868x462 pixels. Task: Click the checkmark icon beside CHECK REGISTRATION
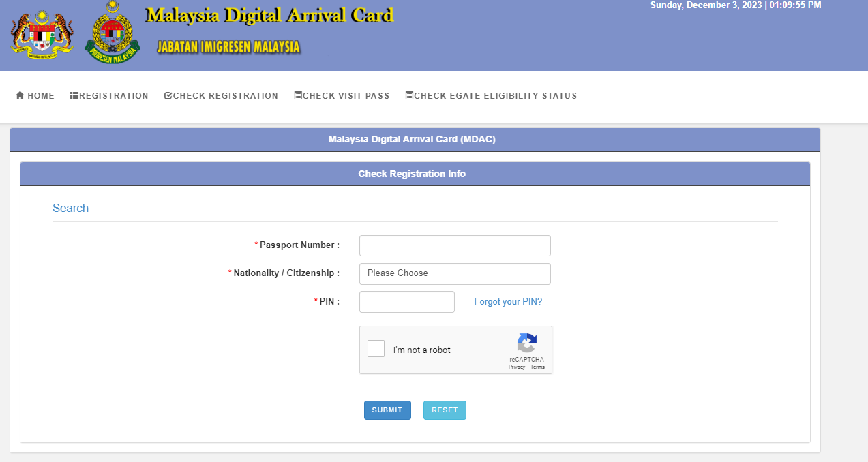pos(167,95)
